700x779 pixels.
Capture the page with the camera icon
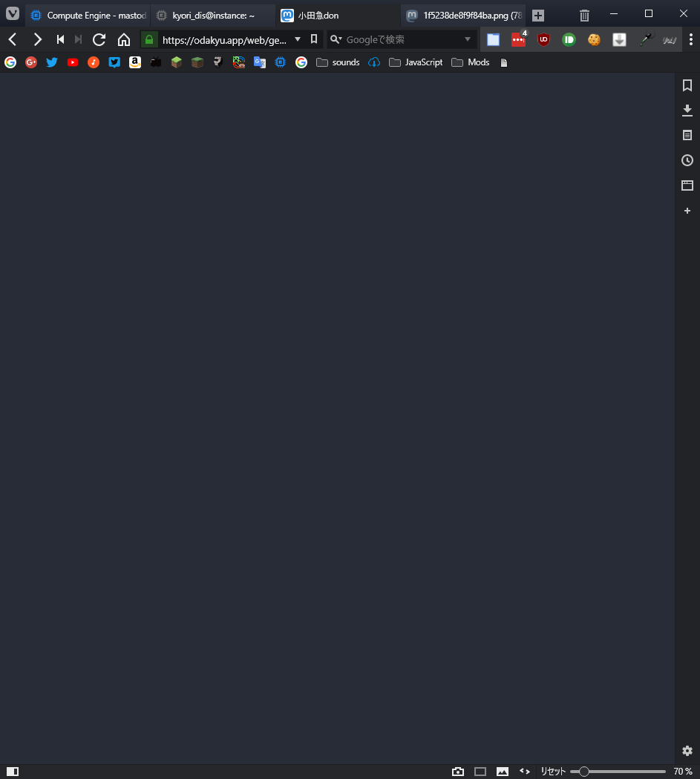458,772
